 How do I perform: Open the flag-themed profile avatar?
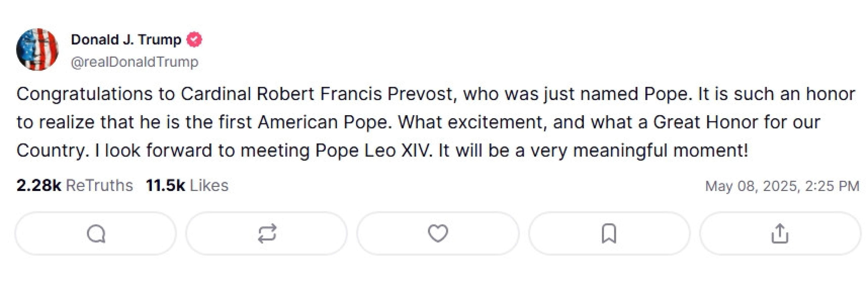37,49
